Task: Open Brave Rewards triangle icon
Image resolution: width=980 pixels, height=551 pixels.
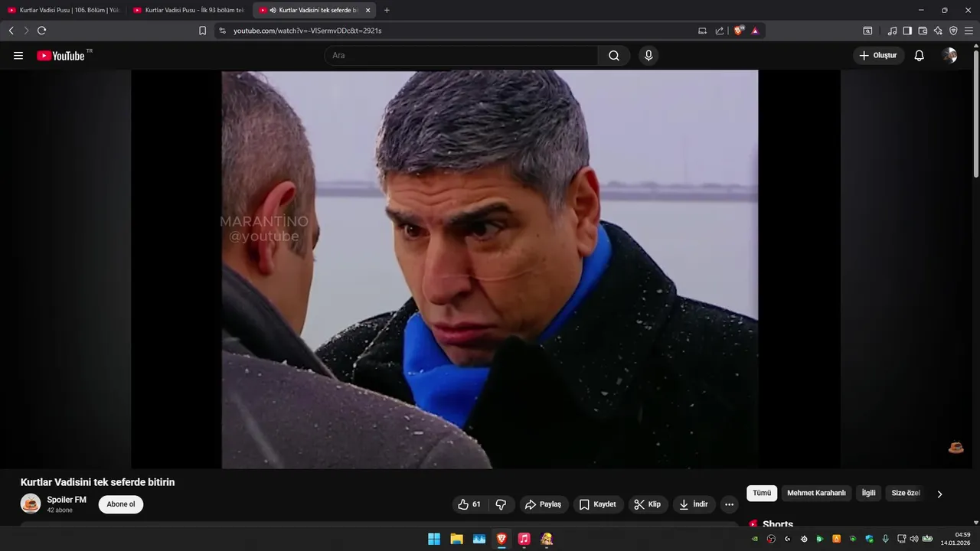Action: point(755,31)
